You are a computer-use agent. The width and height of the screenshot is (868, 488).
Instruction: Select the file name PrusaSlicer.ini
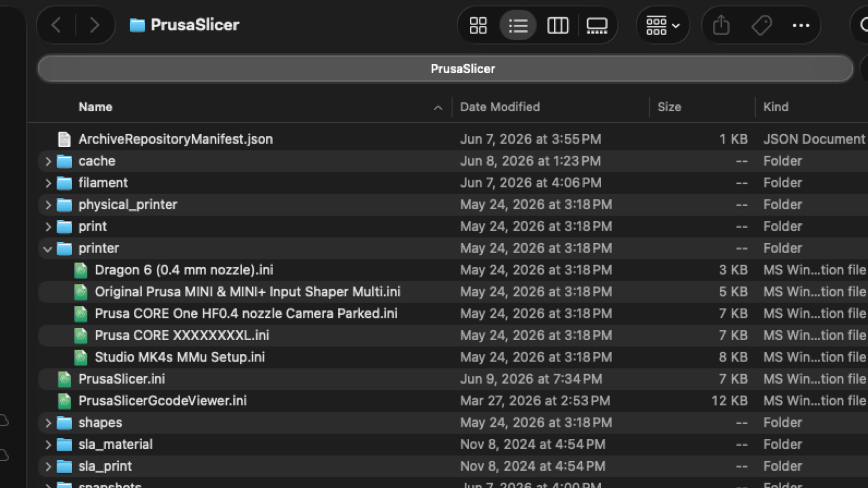[x=122, y=379]
